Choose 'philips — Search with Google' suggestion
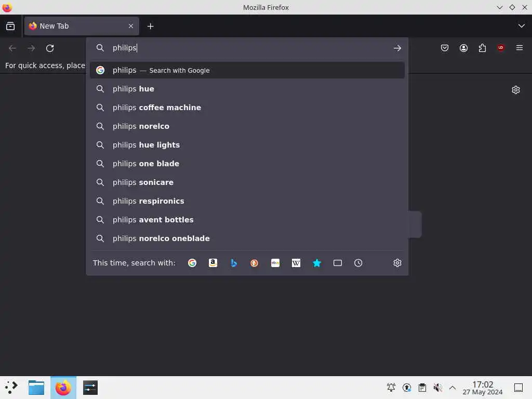This screenshot has width=532, height=399. [x=247, y=70]
